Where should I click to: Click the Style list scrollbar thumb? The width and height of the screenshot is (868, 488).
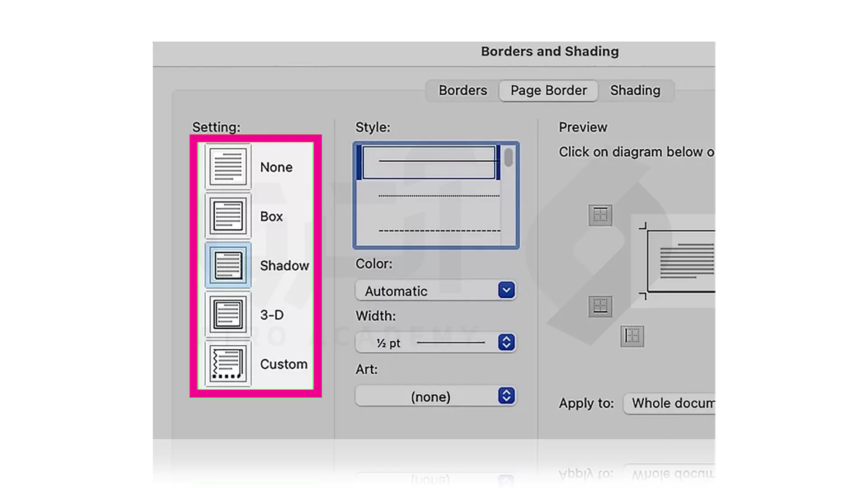pyautogui.click(x=509, y=157)
